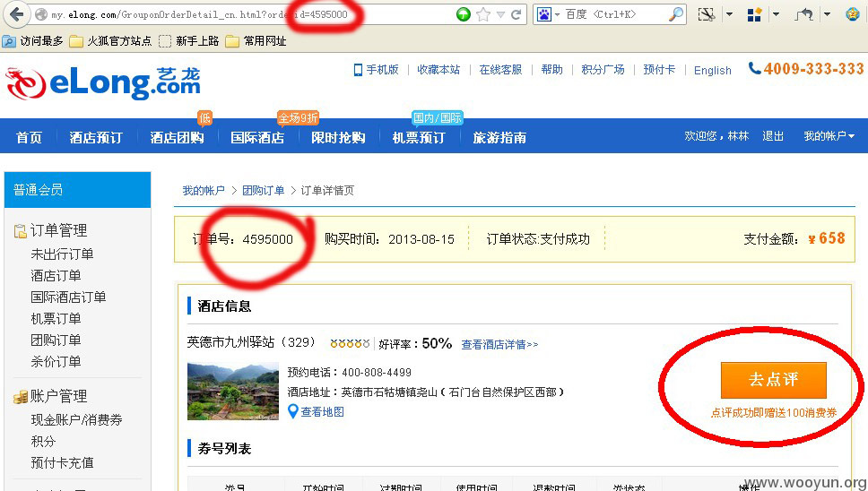Open 火狐官方站点 bookmark folder
This screenshot has width=868, height=491.
pyautogui.click(x=110, y=41)
